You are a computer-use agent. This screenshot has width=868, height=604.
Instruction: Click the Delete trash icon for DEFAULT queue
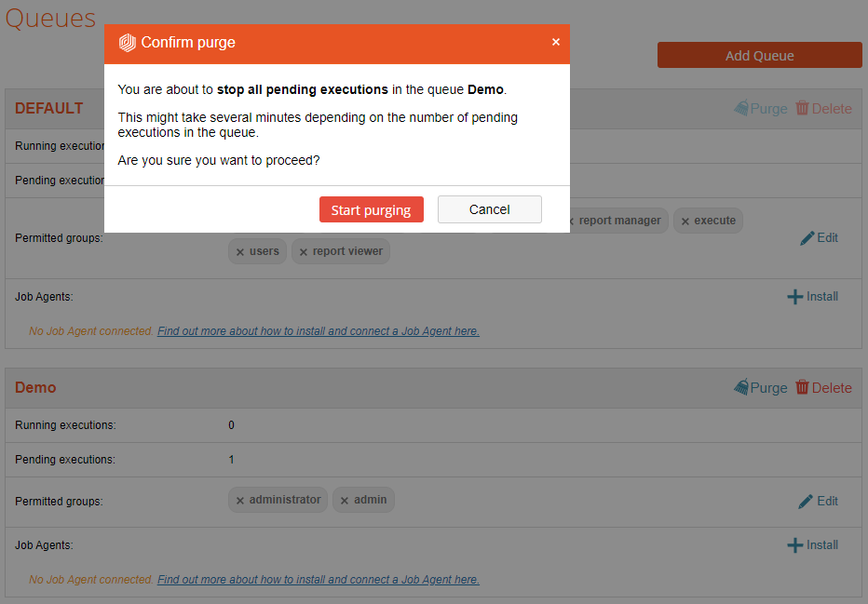[802, 108]
